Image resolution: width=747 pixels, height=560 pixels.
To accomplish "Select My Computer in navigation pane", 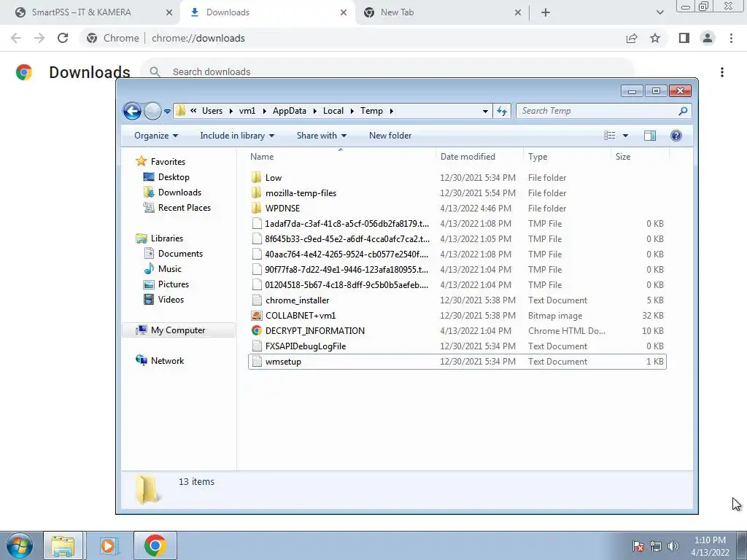I will (x=179, y=330).
